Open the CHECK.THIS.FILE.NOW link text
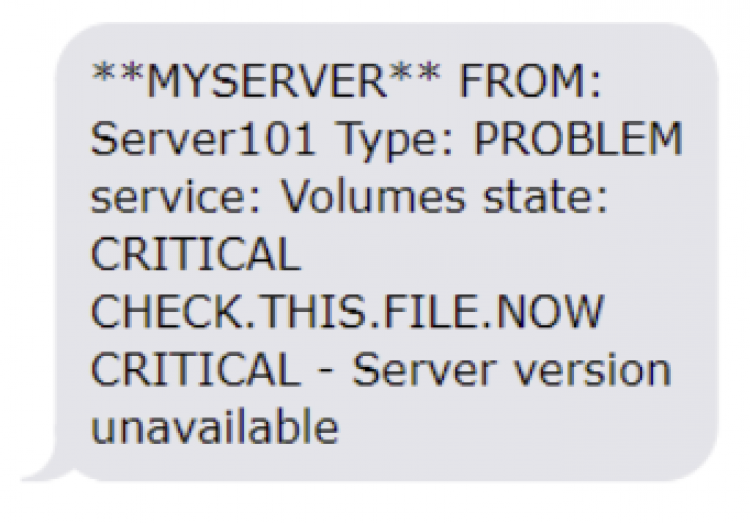This screenshot has height=523, width=750. (x=348, y=312)
